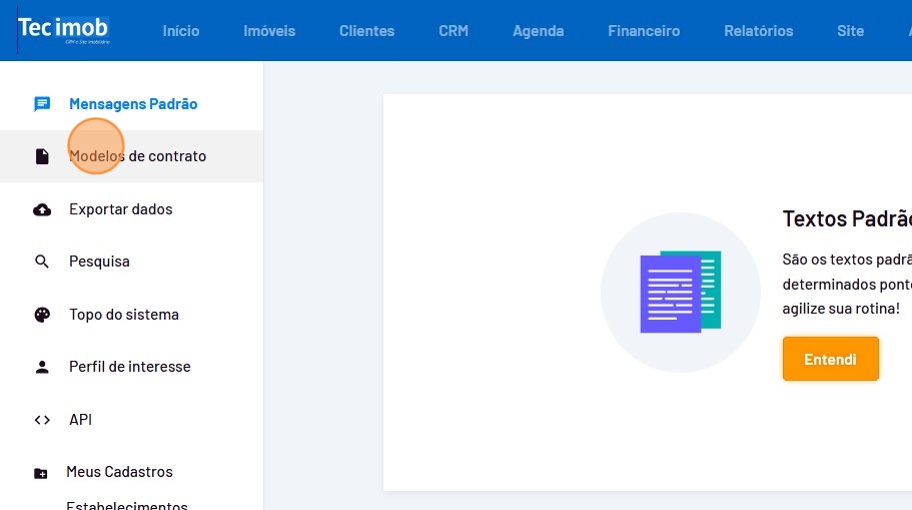Navigate to Agenda
The width and height of the screenshot is (912, 510).
point(538,31)
